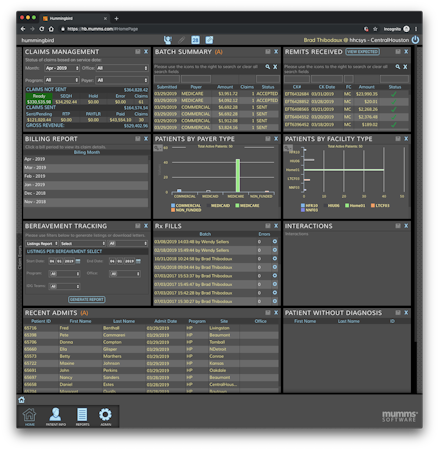The height and width of the screenshot is (450, 439).
Task: Click the Remits Received CK# search input field
Action: pos(297,79)
